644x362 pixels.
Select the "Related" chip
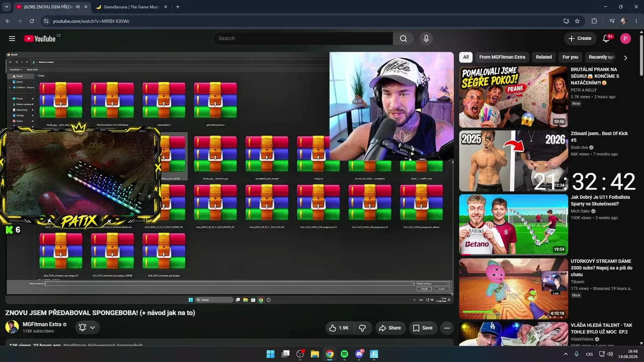pyautogui.click(x=543, y=57)
